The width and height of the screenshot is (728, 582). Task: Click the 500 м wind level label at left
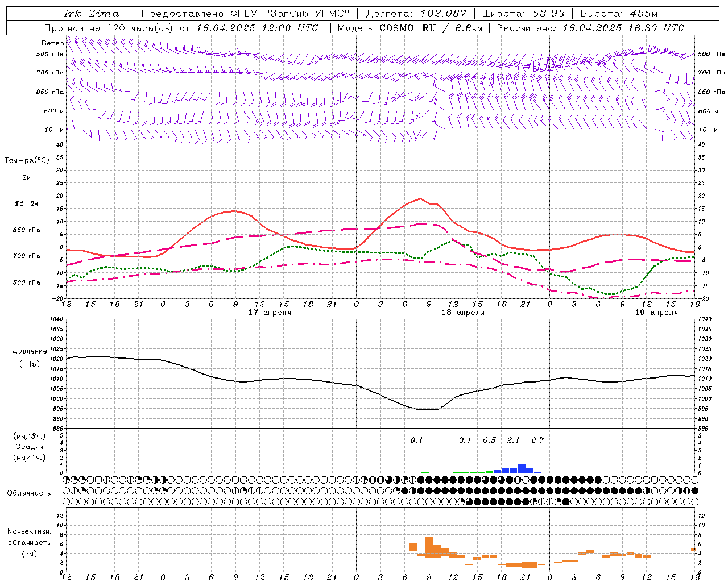click(53, 111)
